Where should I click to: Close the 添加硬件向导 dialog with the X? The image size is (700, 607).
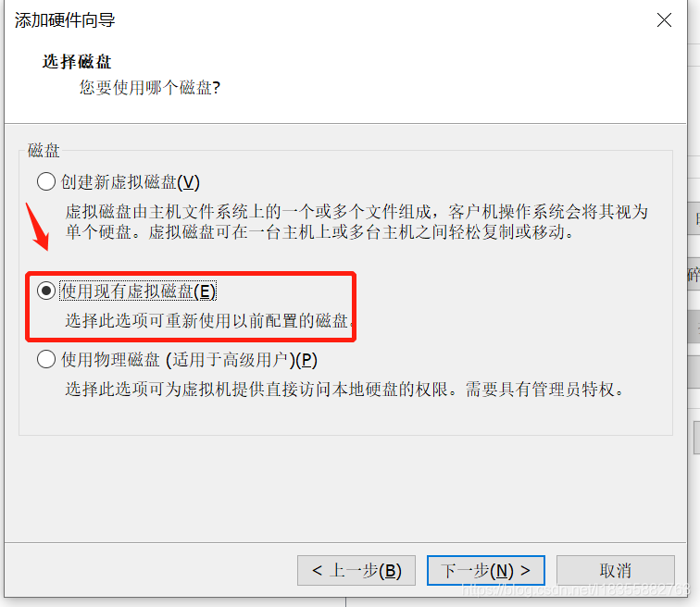664,20
